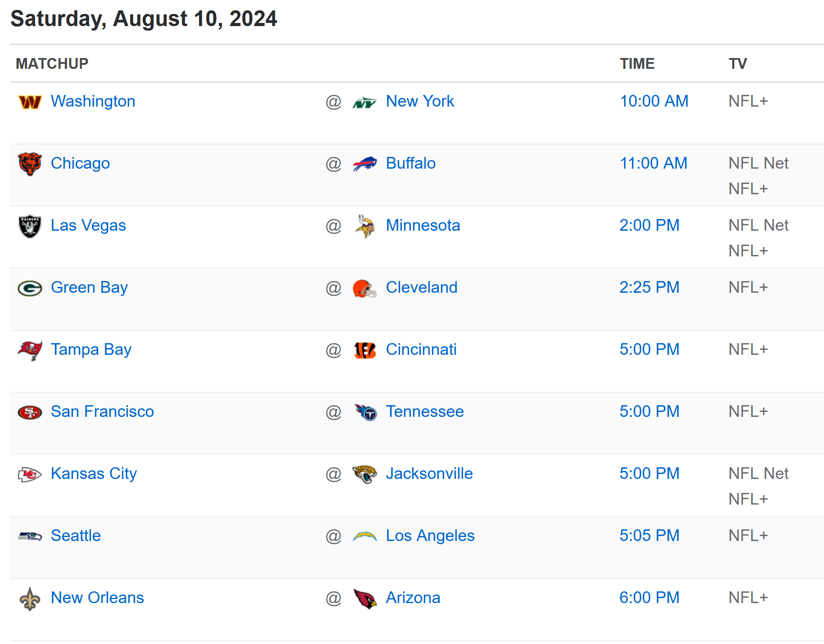
Task: Click the New Orleans Saints fleur-de-lis logo
Action: pos(30,599)
